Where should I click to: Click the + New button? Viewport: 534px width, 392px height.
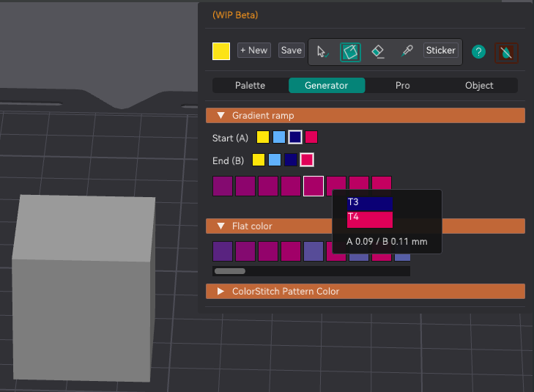(x=254, y=51)
